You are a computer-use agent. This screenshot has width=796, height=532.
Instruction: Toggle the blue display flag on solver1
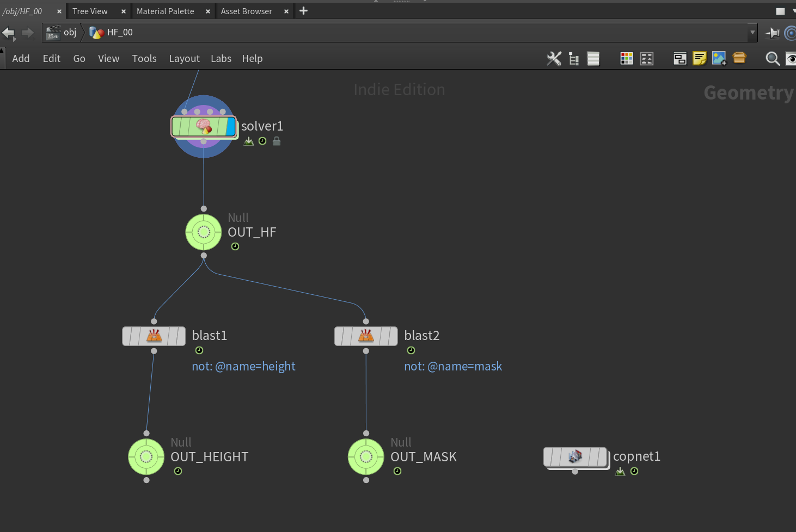(x=230, y=127)
